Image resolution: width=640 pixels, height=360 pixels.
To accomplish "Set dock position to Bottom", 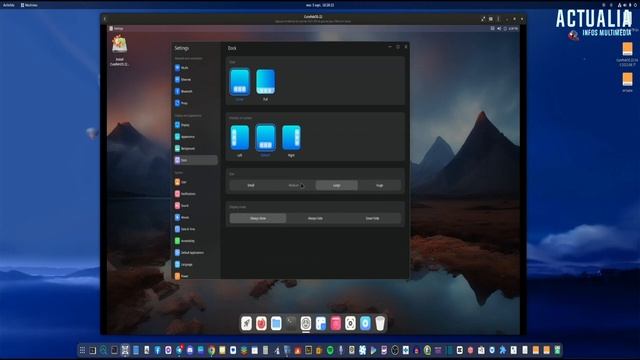I will (x=265, y=138).
